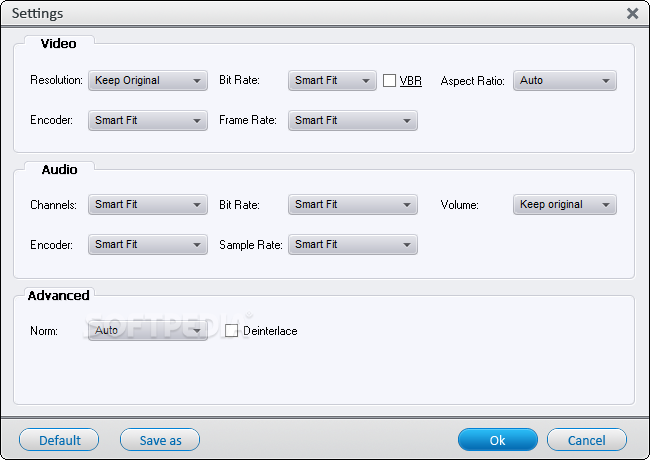Open the video Bit Rate dropdown
Image resolution: width=650 pixels, height=460 pixels.
point(332,80)
